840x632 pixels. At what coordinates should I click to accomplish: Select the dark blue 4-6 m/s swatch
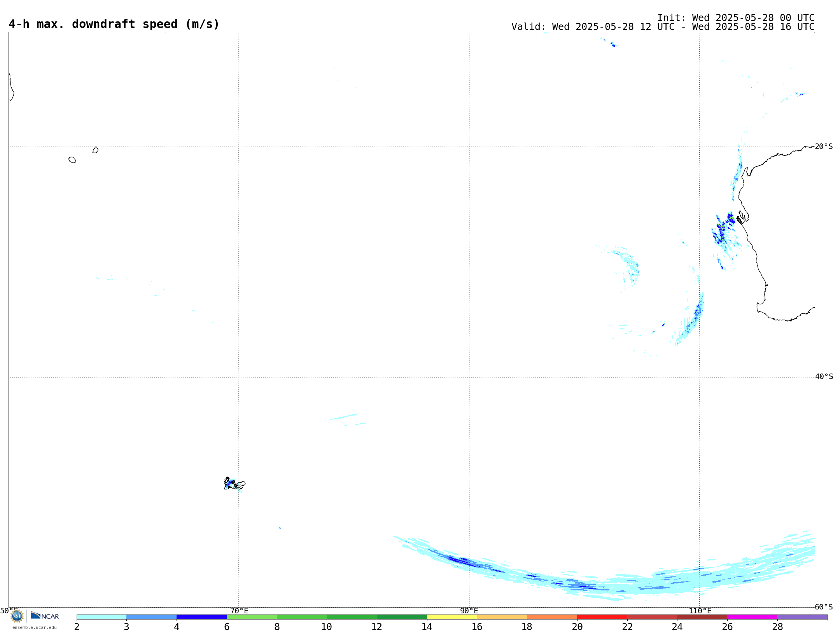tap(201, 617)
